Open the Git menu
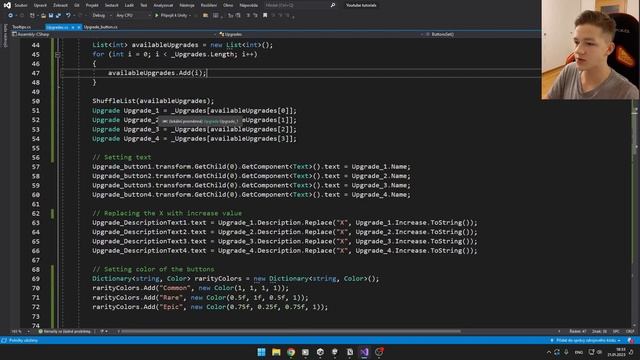Image resolution: width=640 pixels, height=360 pixels. (77, 5)
